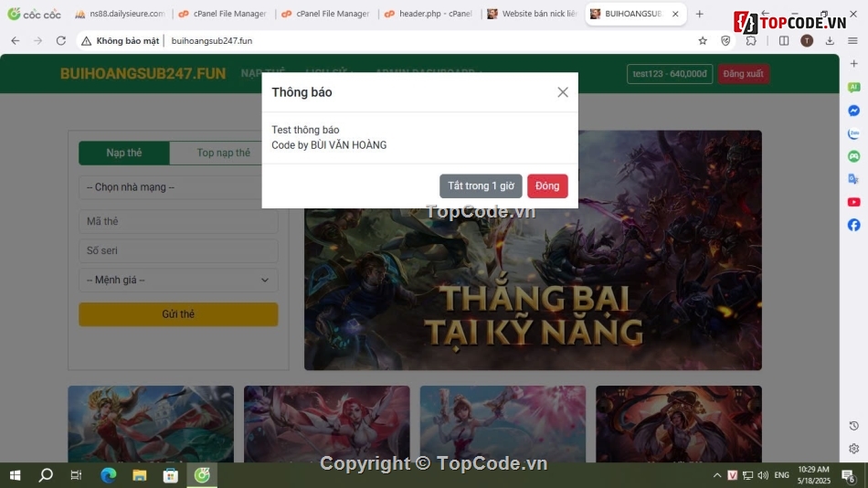The width and height of the screenshot is (868, 488).
Task: Click the yellow Gửi thẻ button
Action: 178,314
